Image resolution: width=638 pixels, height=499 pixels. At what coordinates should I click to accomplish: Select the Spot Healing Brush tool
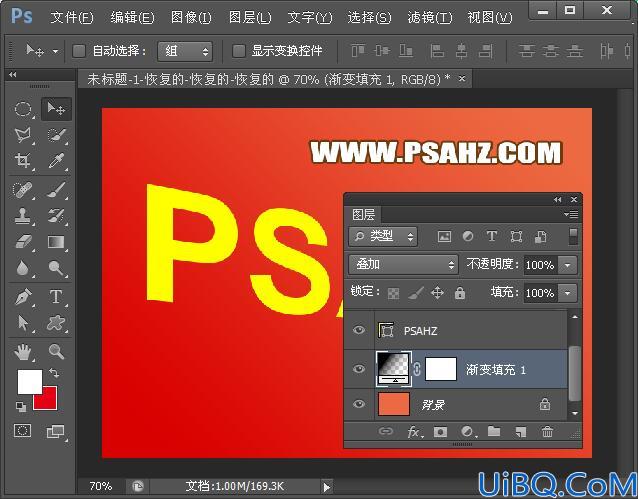coord(23,190)
